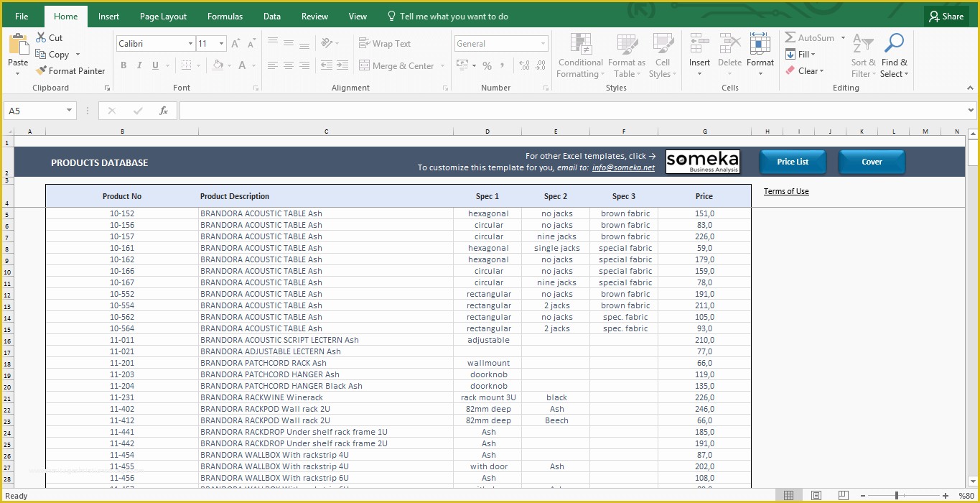
Task: Click the AutoSum sigma icon
Action: click(x=790, y=37)
